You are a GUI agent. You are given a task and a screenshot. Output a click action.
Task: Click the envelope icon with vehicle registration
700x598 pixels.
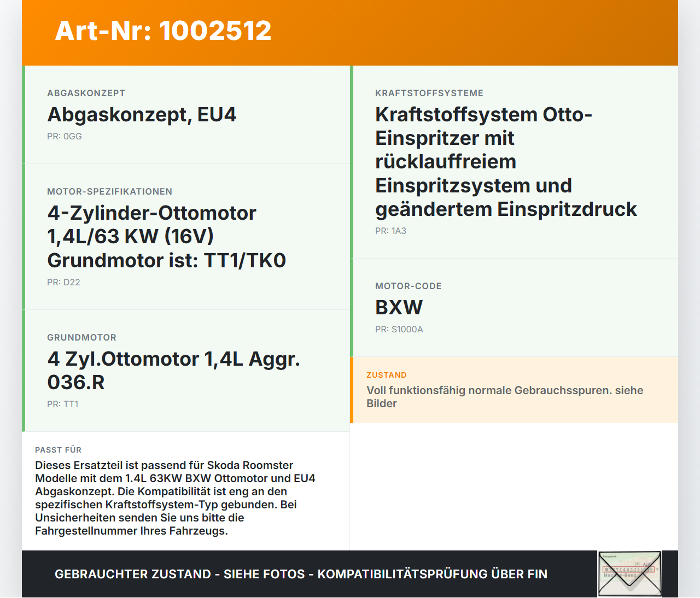(x=629, y=574)
